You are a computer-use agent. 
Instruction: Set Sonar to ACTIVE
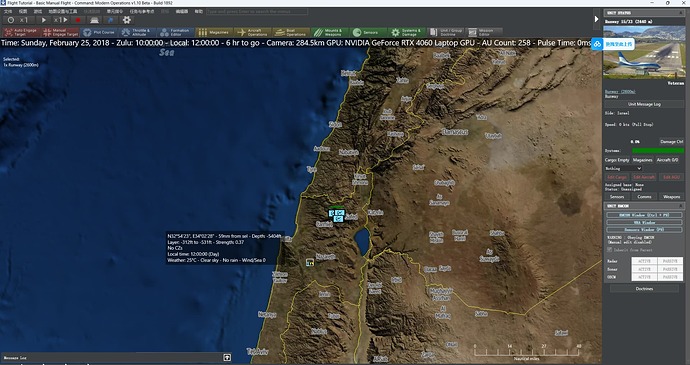[644, 269]
